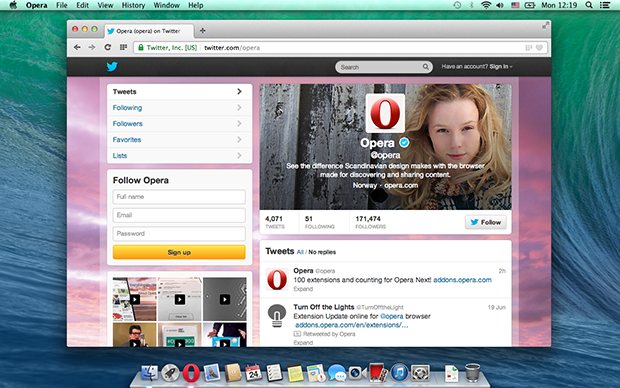This screenshot has height=388, width=620.
Task: Open the Apple menu
Action: [x=13, y=5]
